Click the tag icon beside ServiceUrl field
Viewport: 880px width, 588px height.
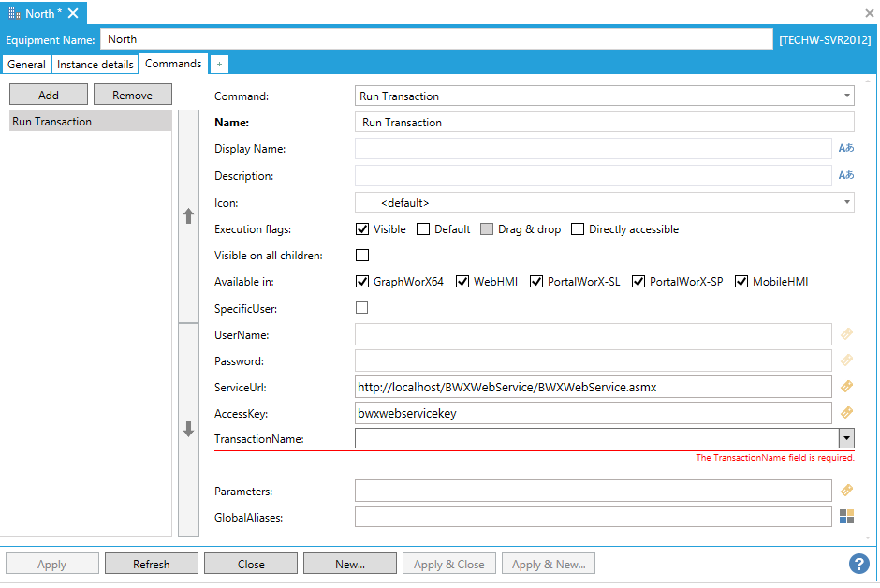pyautogui.click(x=846, y=387)
